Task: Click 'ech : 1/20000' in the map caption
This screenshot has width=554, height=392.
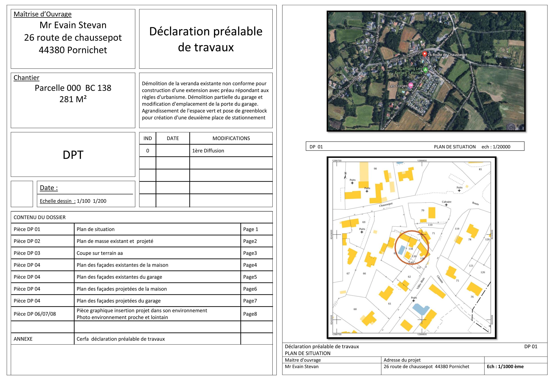Action: [x=496, y=147]
